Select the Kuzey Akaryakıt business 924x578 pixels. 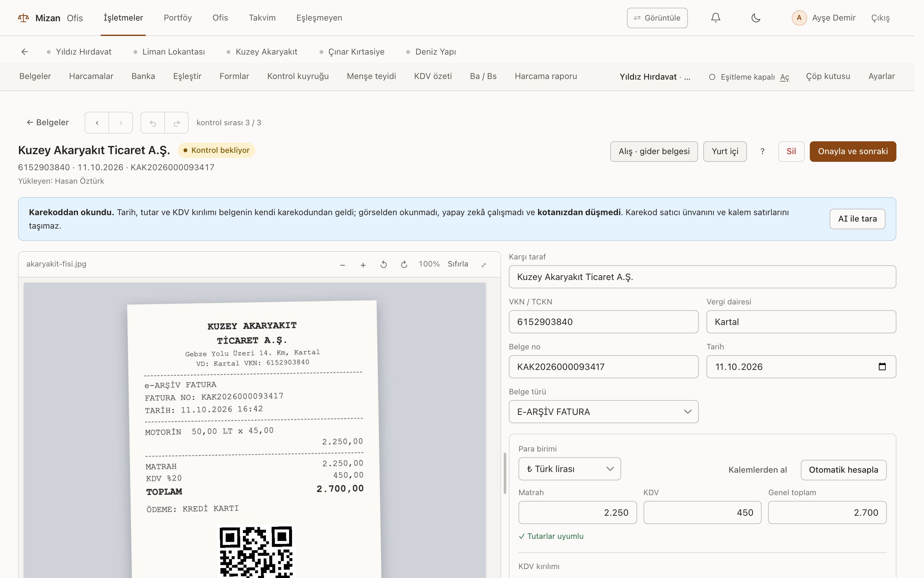point(262,52)
